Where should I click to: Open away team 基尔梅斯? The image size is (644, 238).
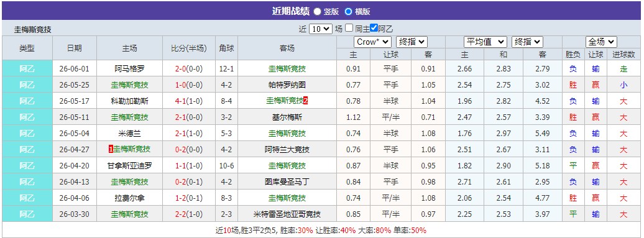point(287,117)
